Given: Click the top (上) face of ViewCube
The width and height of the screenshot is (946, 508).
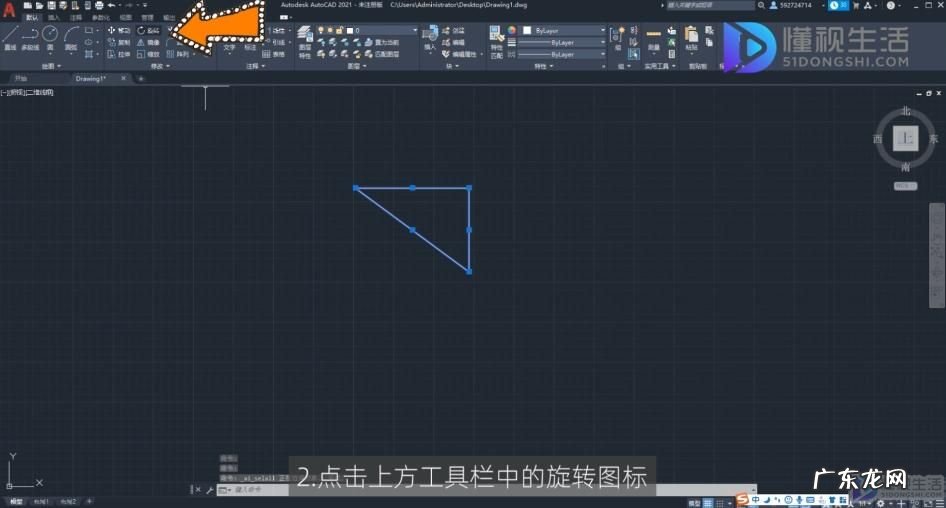Looking at the screenshot, I should click(905, 139).
